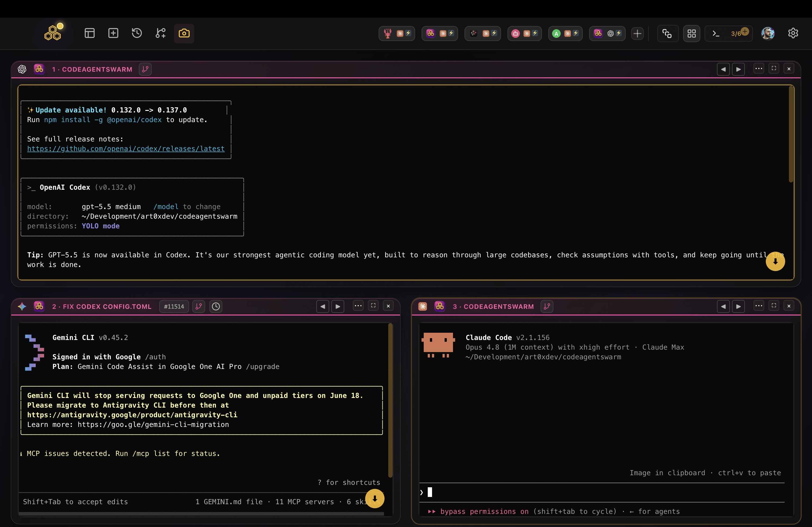812x527 pixels.
Task: Toggle fullscreen for terminal 1
Action: coord(774,68)
